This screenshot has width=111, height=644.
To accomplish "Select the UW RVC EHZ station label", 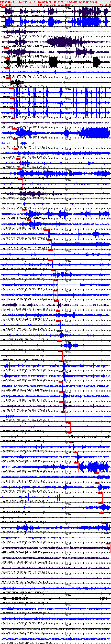I will point(25,542).
